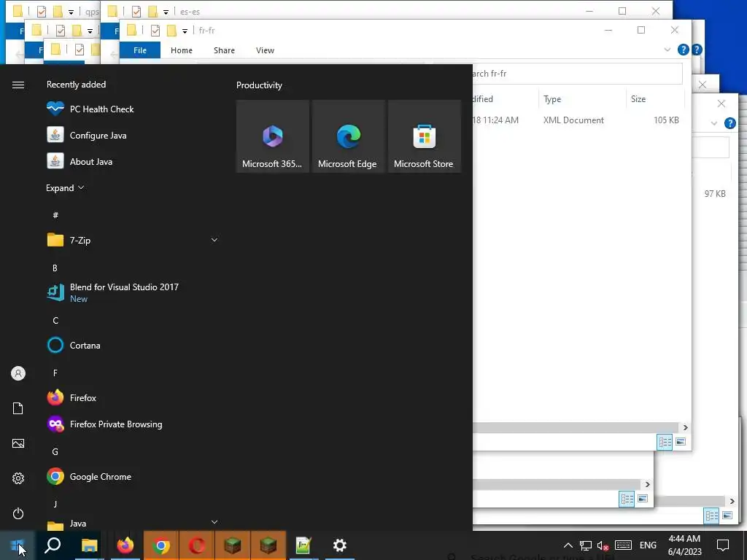Expand the 7-Zip folder
Image resolution: width=747 pixels, height=560 pixels.
pos(133,240)
